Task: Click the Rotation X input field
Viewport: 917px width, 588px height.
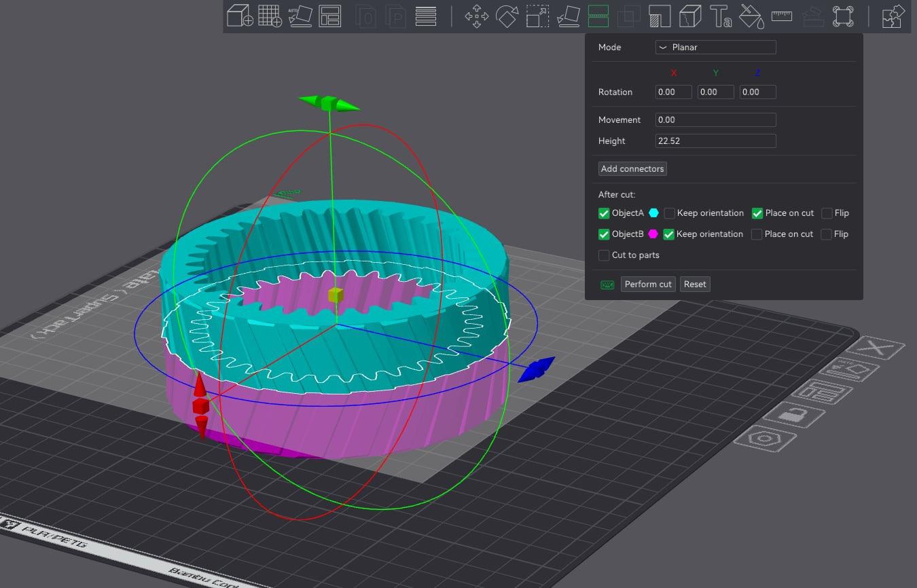Action: pos(674,92)
